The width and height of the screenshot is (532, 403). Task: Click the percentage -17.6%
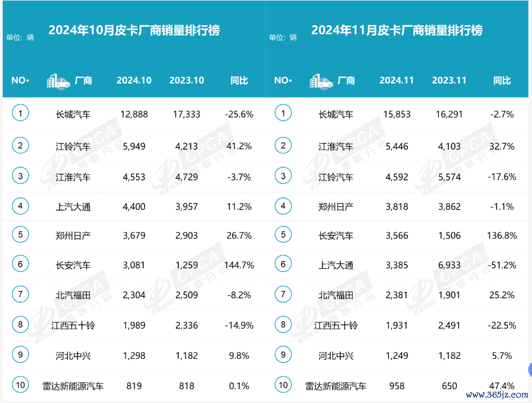pyautogui.click(x=502, y=177)
